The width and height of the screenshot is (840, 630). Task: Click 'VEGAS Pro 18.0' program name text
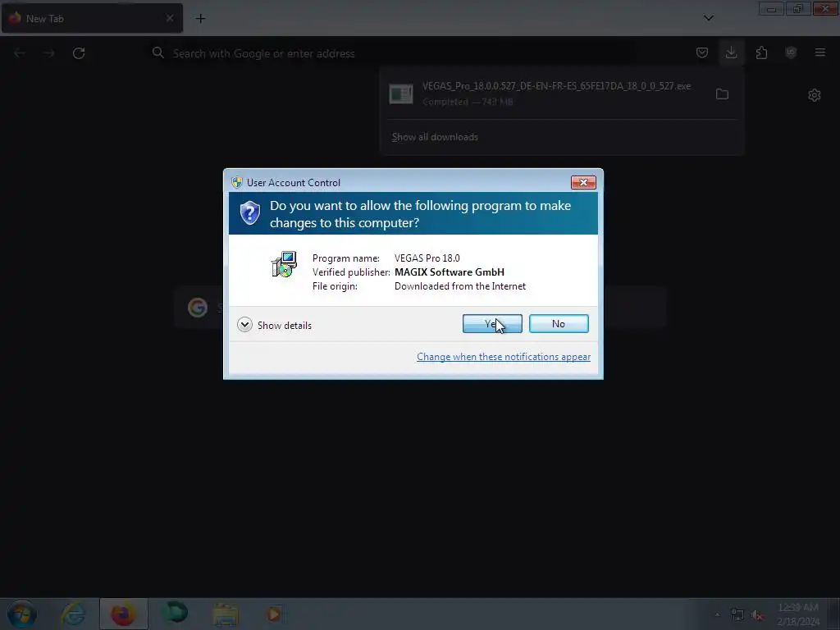click(427, 258)
